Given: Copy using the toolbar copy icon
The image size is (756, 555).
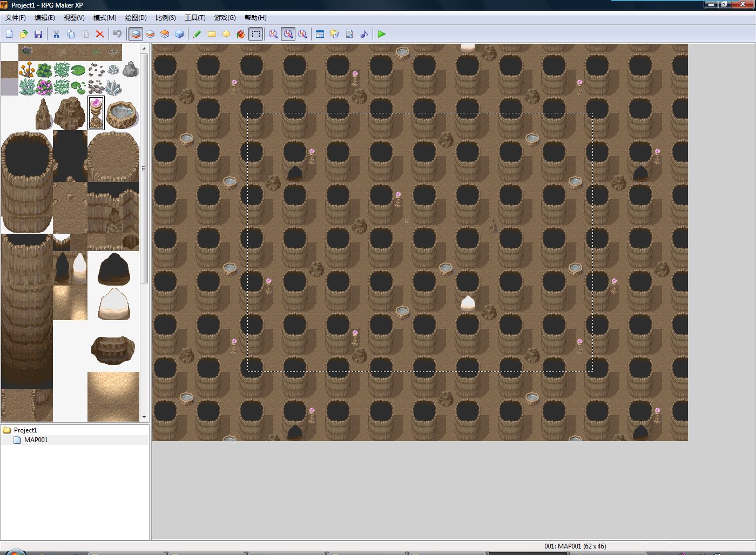Looking at the screenshot, I should (x=71, y=34).
